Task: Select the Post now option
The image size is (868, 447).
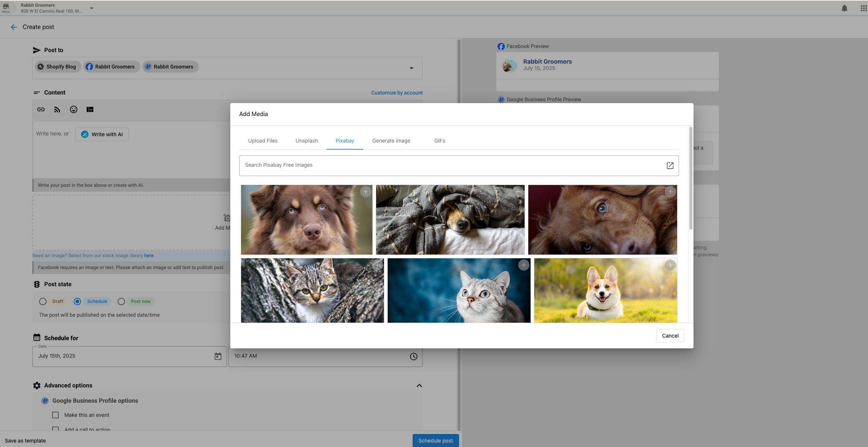Action: pos(121,301)
